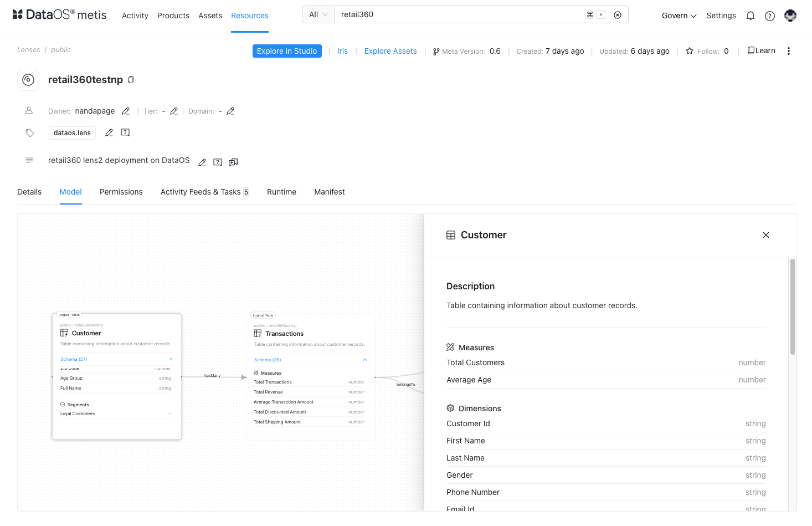Request a description update via the icon
This screenshot has height=526, width=812.
pos(218,162)
